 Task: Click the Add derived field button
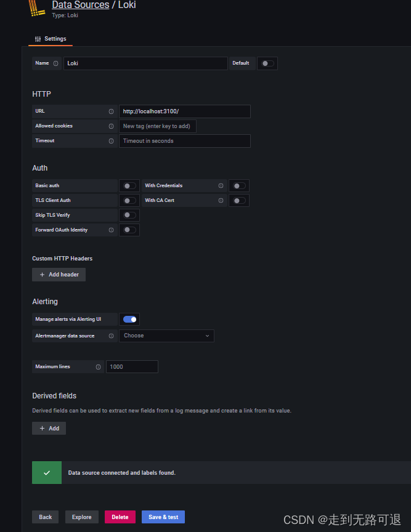pyautogui.click(x=49, y=428)
